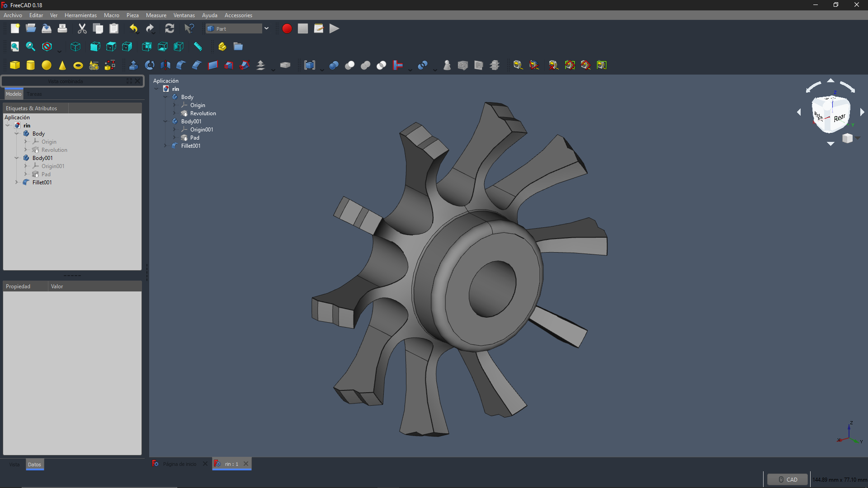This screenshot has height=488, width=868.
Task: Set isometric view with axonometric cube icon
Action: click(x=75, y=47)
